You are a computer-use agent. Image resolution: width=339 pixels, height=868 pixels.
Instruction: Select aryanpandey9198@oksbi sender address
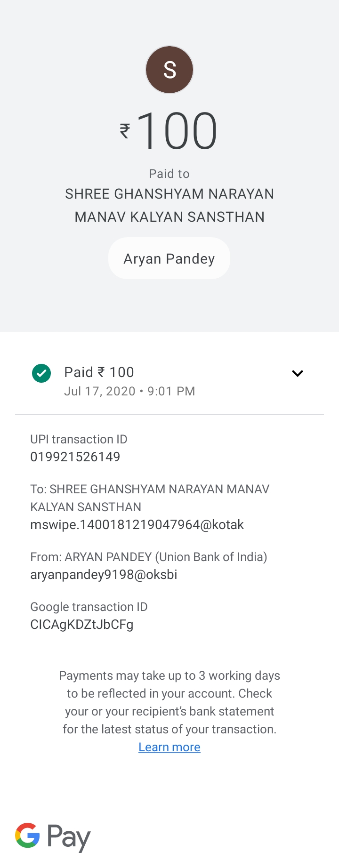click(104, 574)
